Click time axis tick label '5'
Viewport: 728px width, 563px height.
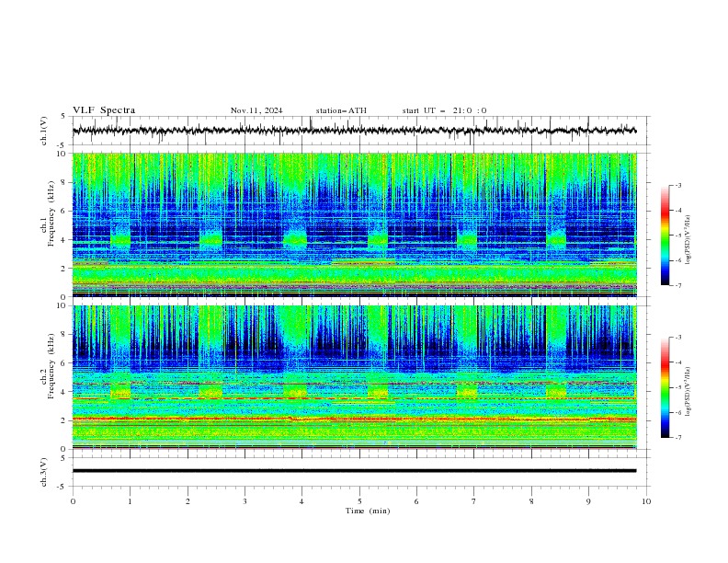click(x=359, y=501)
